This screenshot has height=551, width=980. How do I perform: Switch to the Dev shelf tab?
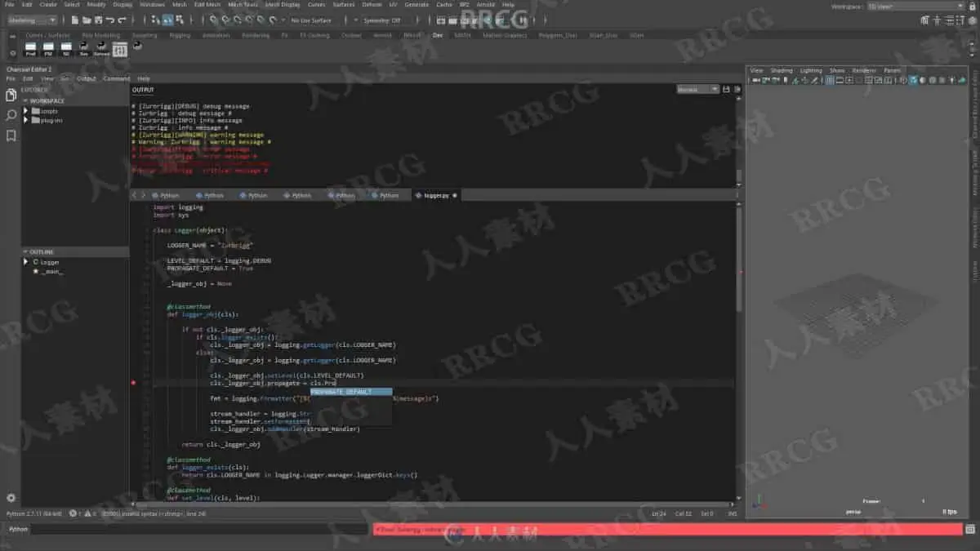438,35
